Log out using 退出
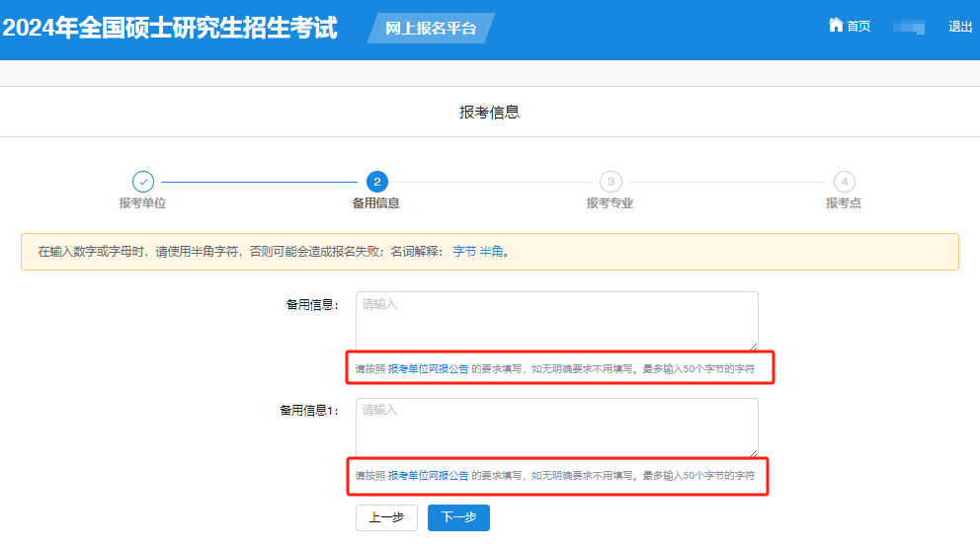This screenshot has width=980, height=548. [960, 27]
